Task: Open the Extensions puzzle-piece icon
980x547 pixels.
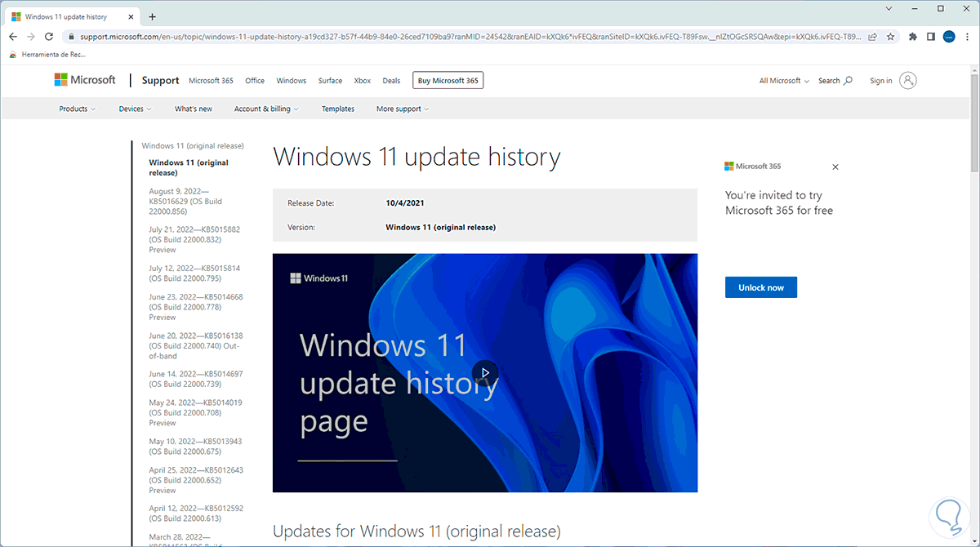Action: tap(915, 37)
